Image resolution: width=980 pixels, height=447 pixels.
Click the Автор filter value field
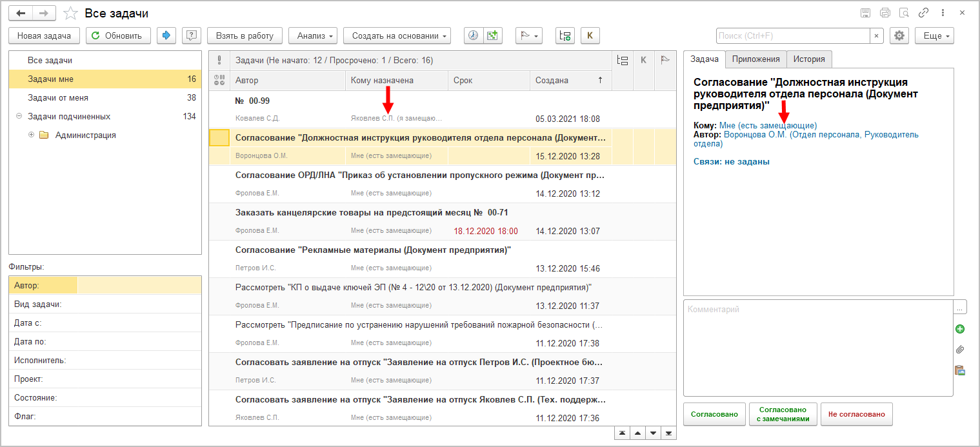[139, 285]
